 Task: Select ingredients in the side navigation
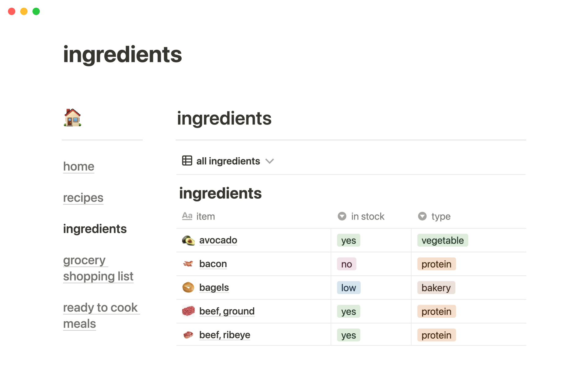95,229
